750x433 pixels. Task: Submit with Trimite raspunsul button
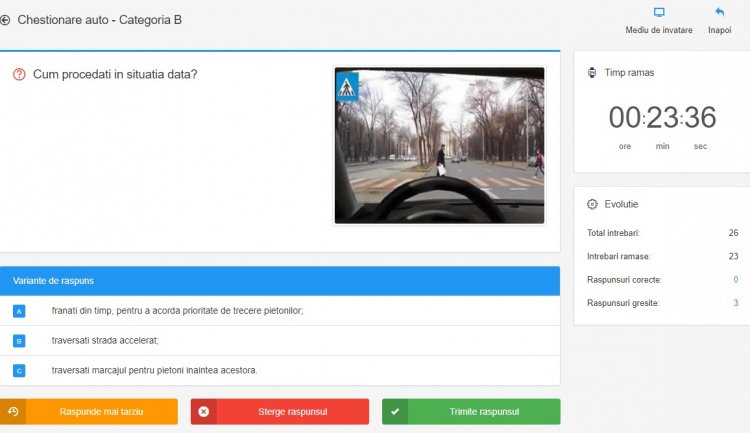tap(471, 411)
